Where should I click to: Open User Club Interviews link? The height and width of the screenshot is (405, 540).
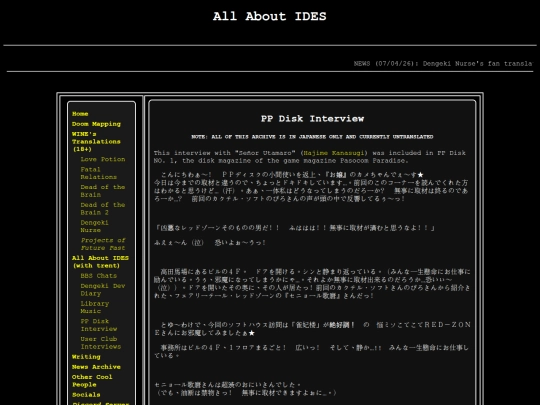[101, 343]
